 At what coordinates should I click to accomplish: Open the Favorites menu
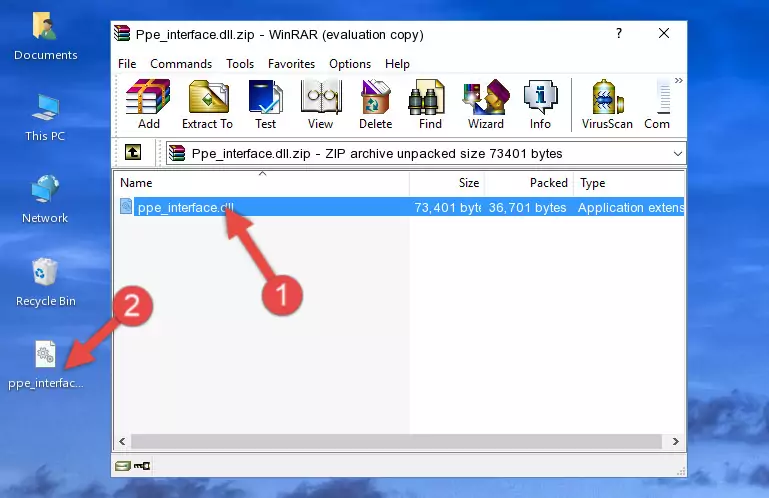pos(291,64)
